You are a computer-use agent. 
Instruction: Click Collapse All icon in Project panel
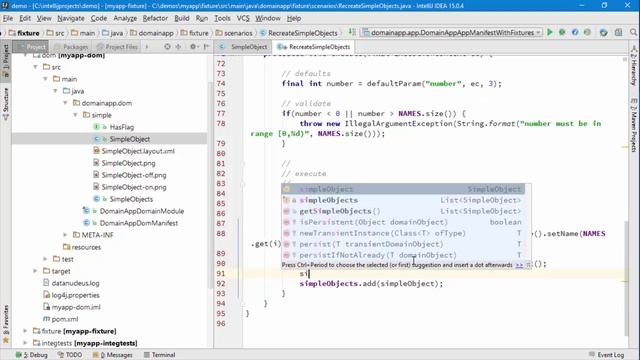coord(178,47)
